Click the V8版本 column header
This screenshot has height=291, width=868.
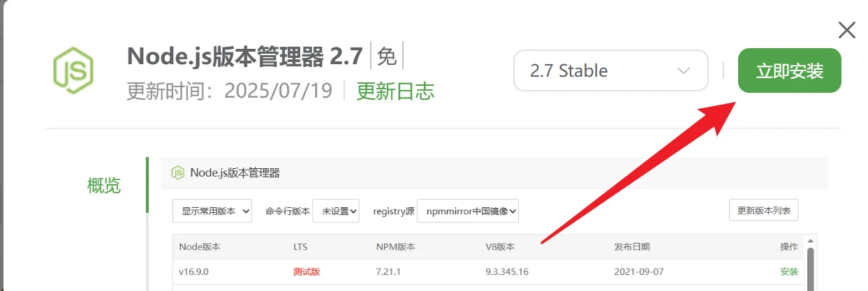[500, 247]
